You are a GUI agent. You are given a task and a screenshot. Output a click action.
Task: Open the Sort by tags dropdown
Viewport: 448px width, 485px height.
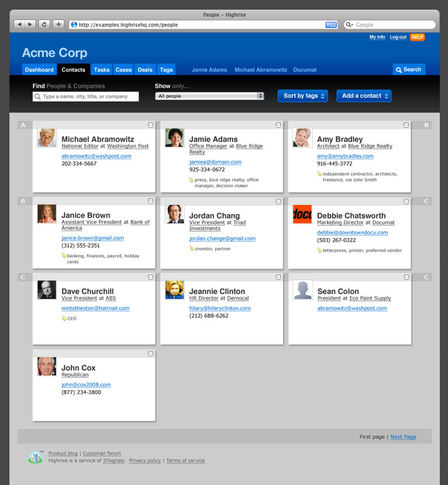coord(303,96)
